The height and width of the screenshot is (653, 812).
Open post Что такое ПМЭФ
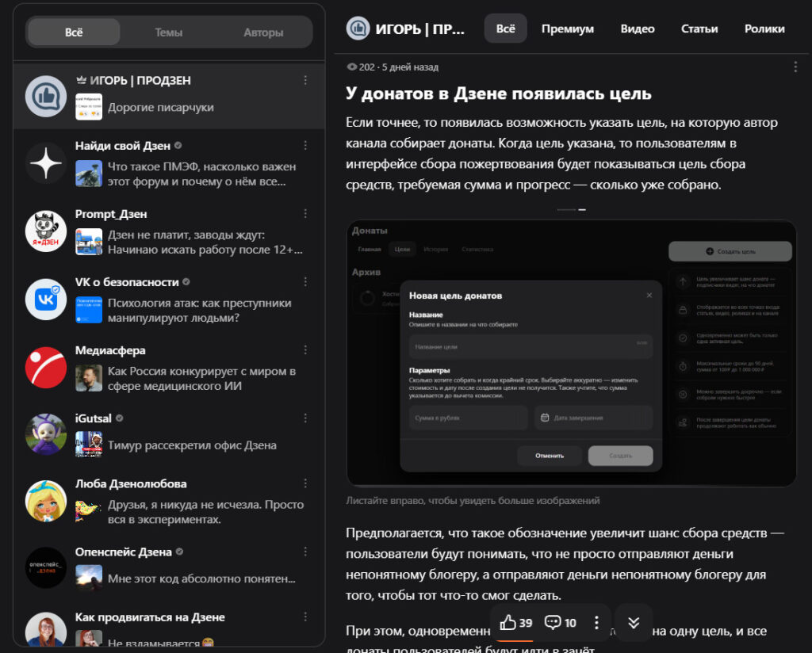(x=202, y=174)
